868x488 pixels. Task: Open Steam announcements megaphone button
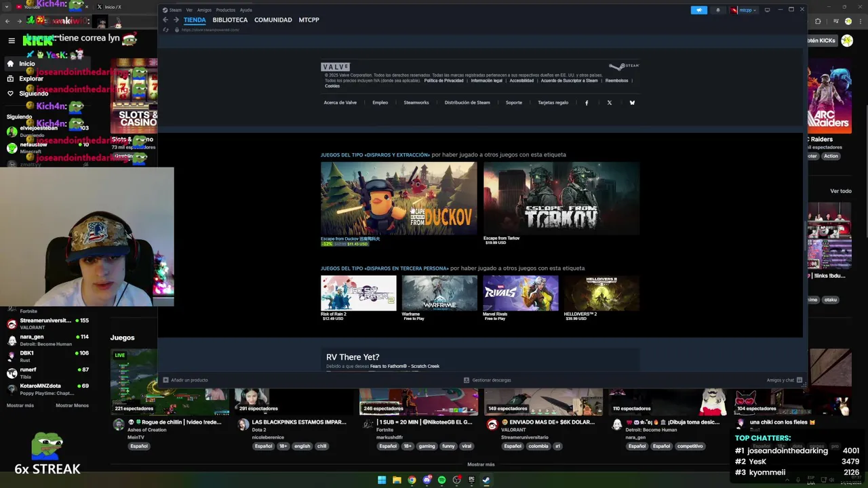coord(699,10)
